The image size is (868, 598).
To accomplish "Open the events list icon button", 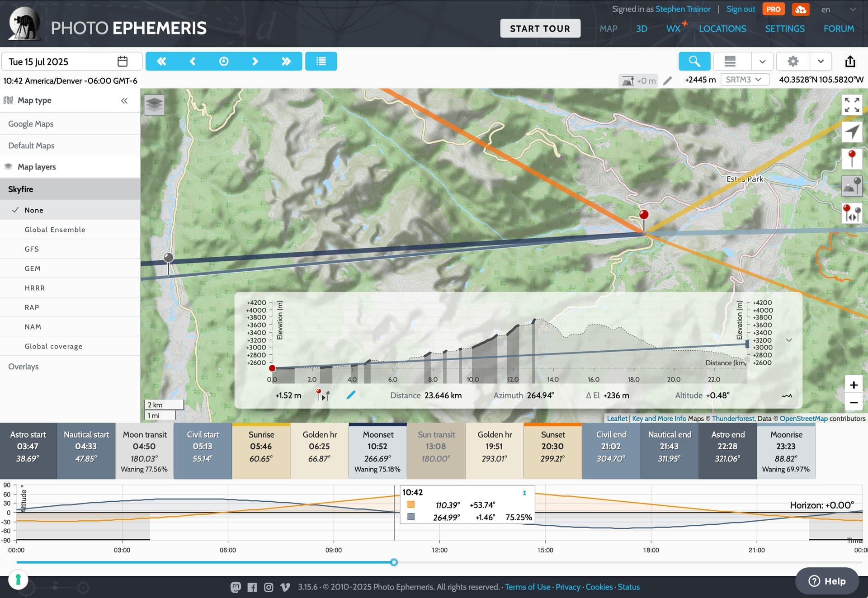I will pos(321,61).
